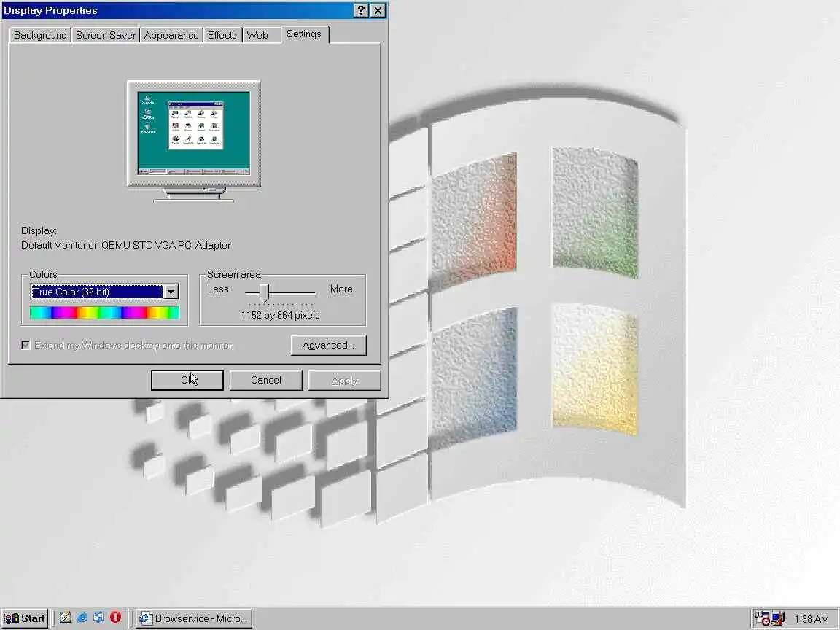This screenshot has height=630, width=840.
Task: Open the Advanced display settings
Action: (x=328, y=345)
